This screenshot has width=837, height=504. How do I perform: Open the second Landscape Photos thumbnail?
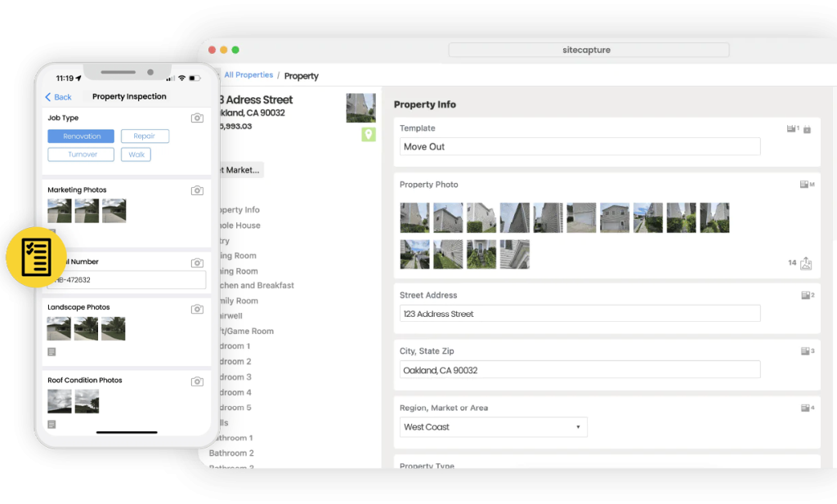[86, 328]
